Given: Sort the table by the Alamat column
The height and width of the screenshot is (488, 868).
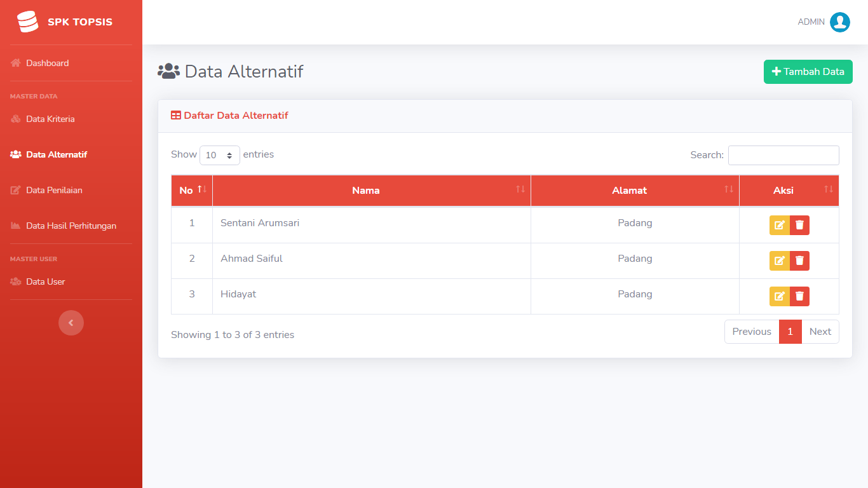Looking at the screenshot, I should click(x=635, y=191).
